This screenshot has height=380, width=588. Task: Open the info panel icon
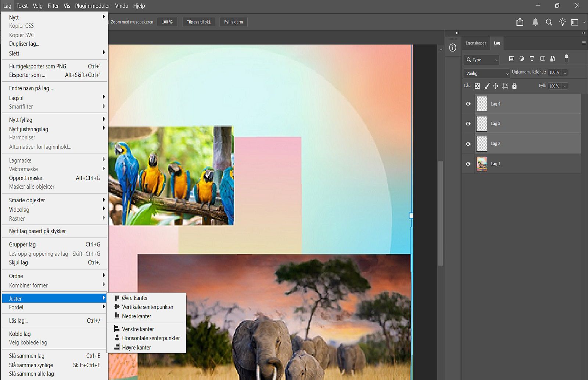tap(453, 47)
